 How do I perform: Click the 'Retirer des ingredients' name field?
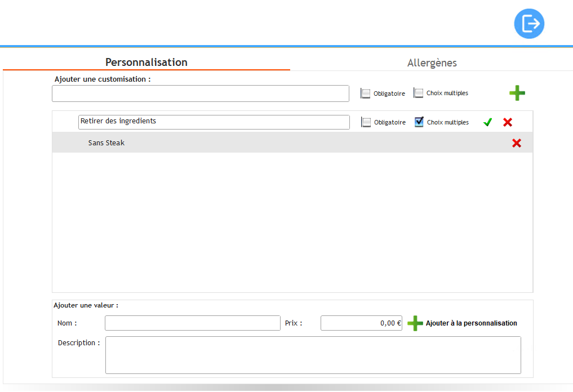(214, 122)
